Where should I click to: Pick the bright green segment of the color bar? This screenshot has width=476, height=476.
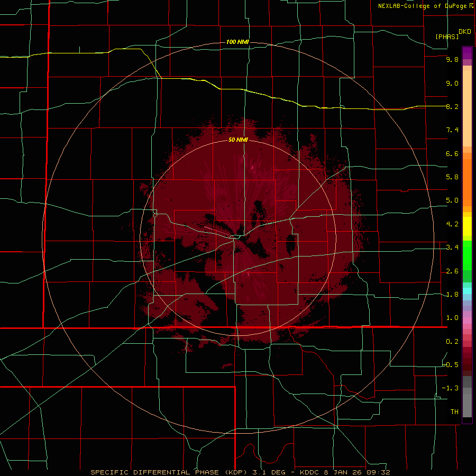coord(467,255)
